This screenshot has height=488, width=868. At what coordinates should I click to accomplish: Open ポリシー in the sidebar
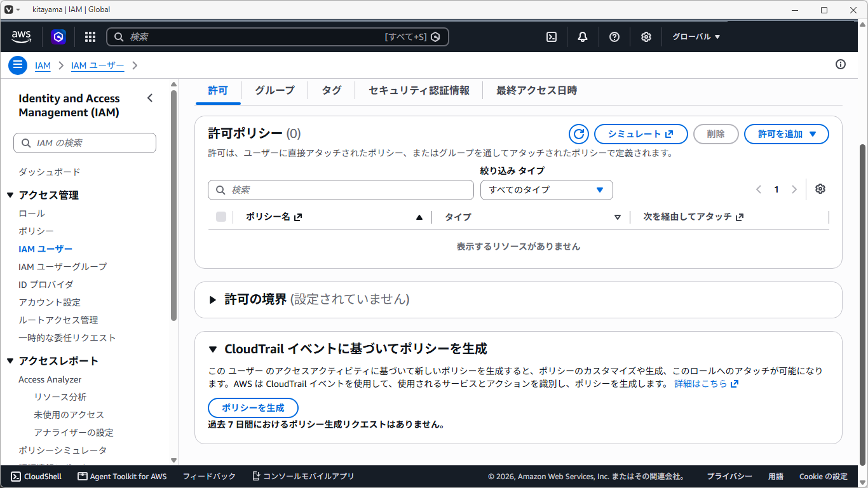[x=36, y=231]
